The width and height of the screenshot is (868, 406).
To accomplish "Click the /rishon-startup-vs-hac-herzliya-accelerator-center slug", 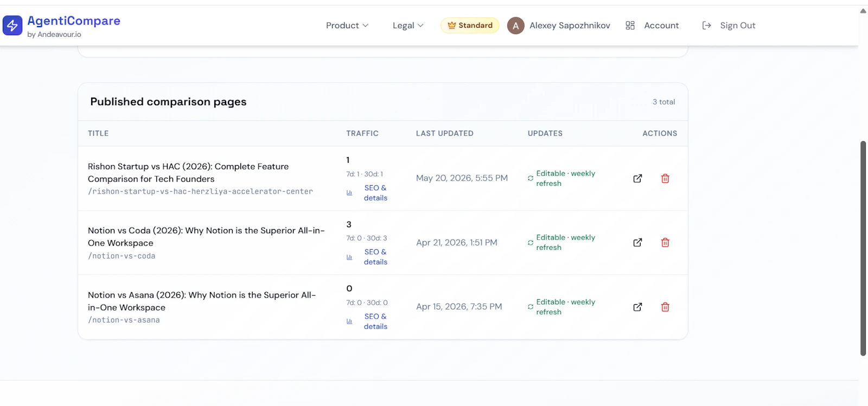I will click(x=200, y=191).
